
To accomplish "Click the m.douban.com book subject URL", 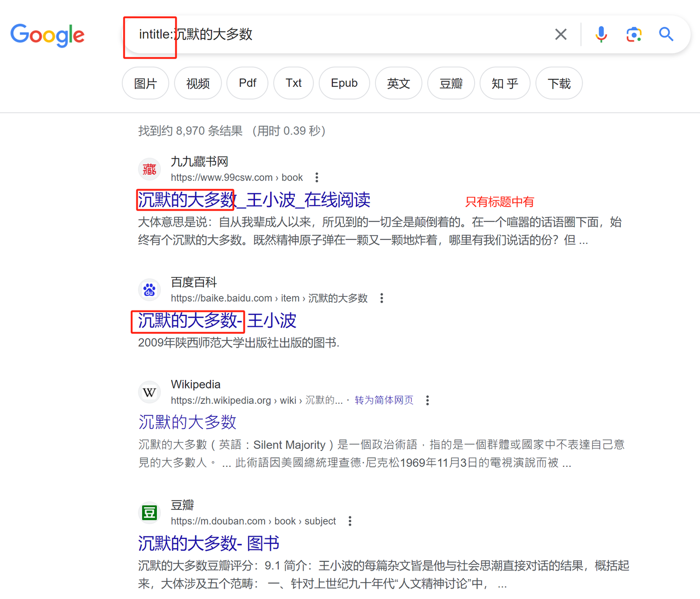I will click(x=253, y=521).
